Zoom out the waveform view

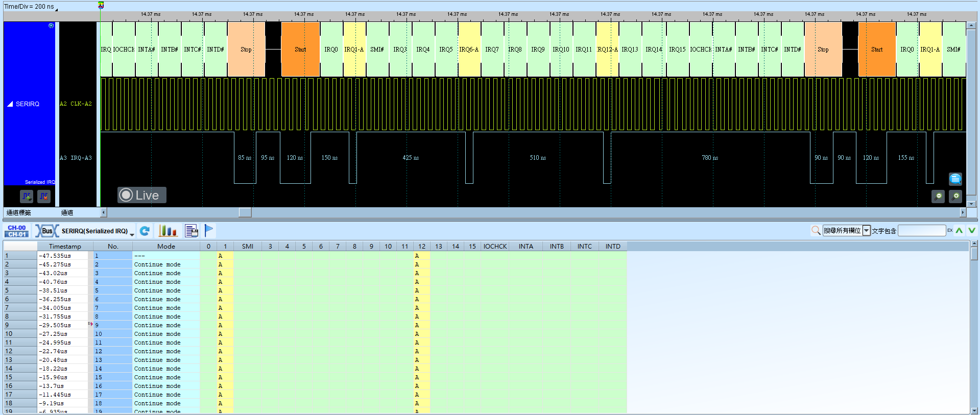click(x=938, y=196)
